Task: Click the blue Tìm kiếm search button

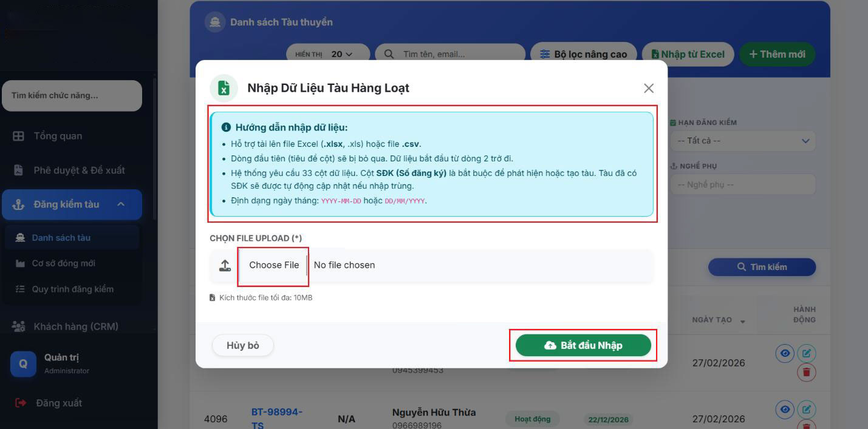Action: (x=762, y=267)
